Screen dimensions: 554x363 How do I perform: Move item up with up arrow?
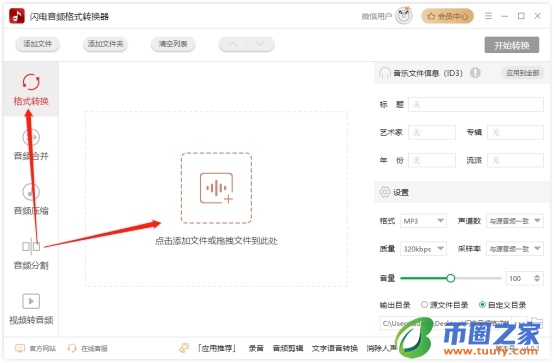coord(232,44)
